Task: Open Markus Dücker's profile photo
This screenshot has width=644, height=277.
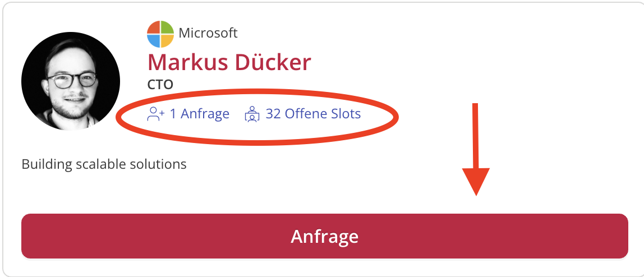Action: click(71, 81)
